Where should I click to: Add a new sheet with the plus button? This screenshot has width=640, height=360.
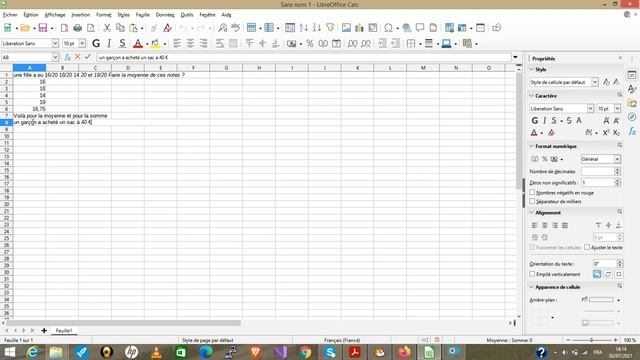tap(44, 331)
